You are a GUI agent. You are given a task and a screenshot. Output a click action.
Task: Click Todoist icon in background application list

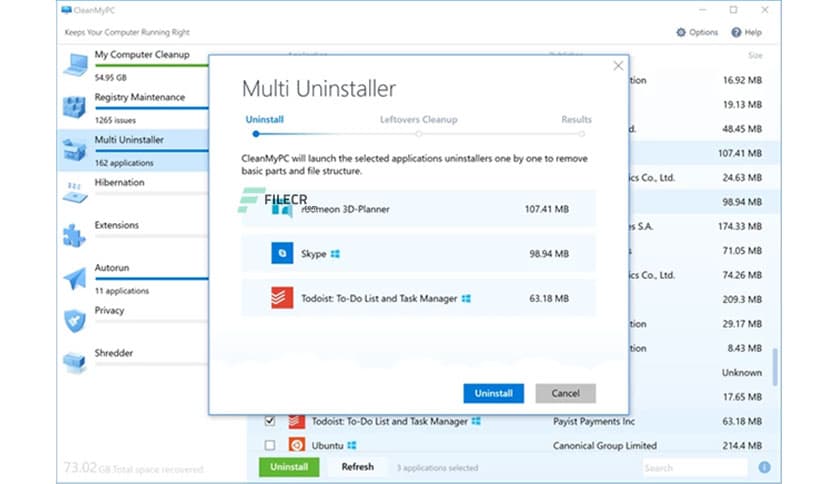297,421
